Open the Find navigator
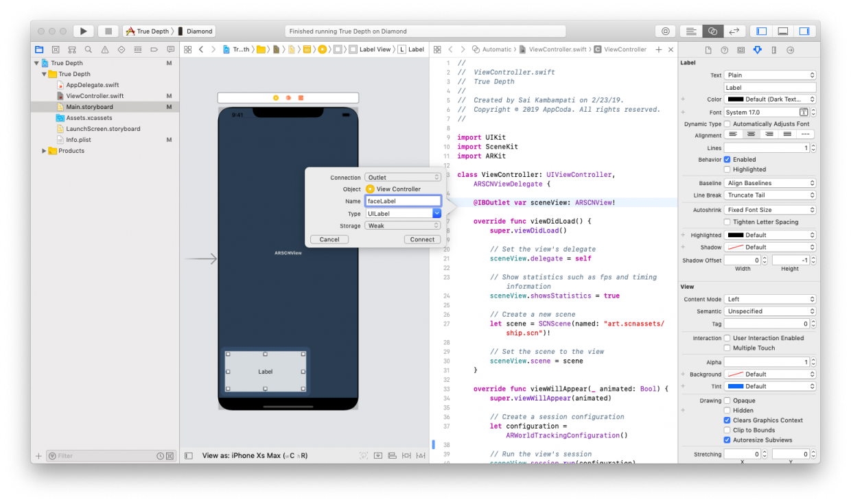Viewport: 851px width, 504px height. [88, 49]
